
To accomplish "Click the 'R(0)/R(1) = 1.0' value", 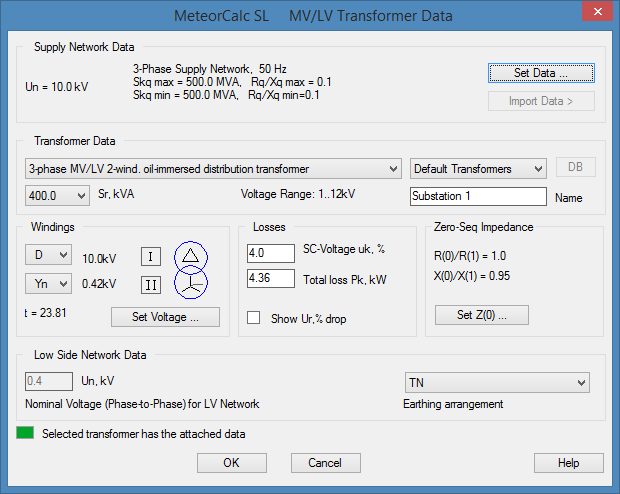I will 470,256.
